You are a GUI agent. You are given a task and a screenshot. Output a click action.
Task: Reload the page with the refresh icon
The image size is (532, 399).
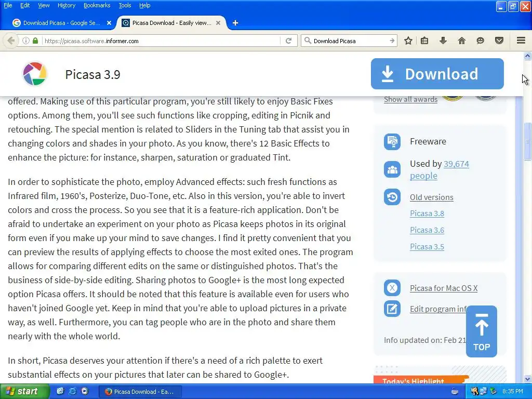pyautogui.click(x=289, y=41)
